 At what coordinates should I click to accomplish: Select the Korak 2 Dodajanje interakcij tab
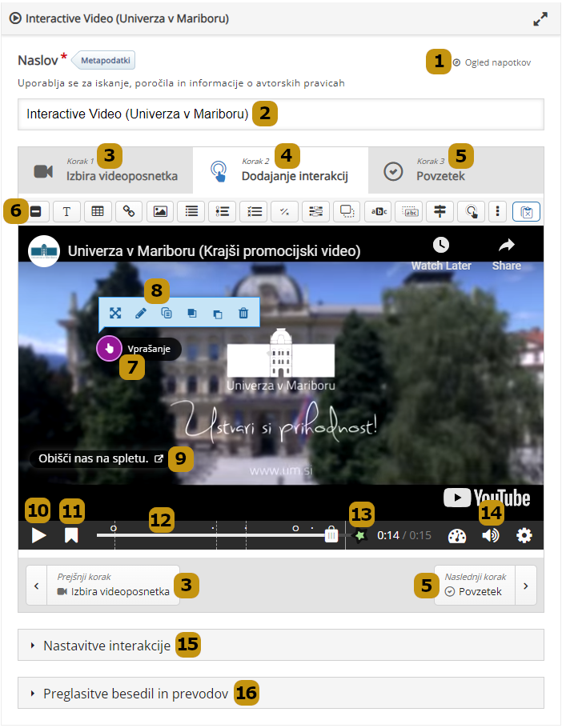click(280, 170)
